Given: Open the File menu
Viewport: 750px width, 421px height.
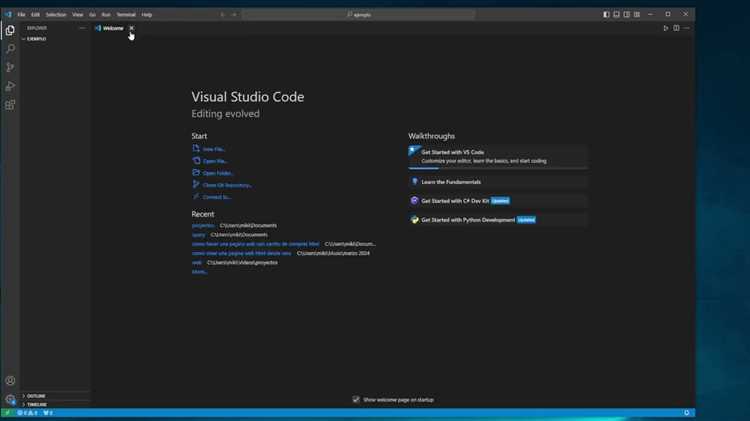Looking at the screenshot, I should pyautogui.click(x=22, y=15).
